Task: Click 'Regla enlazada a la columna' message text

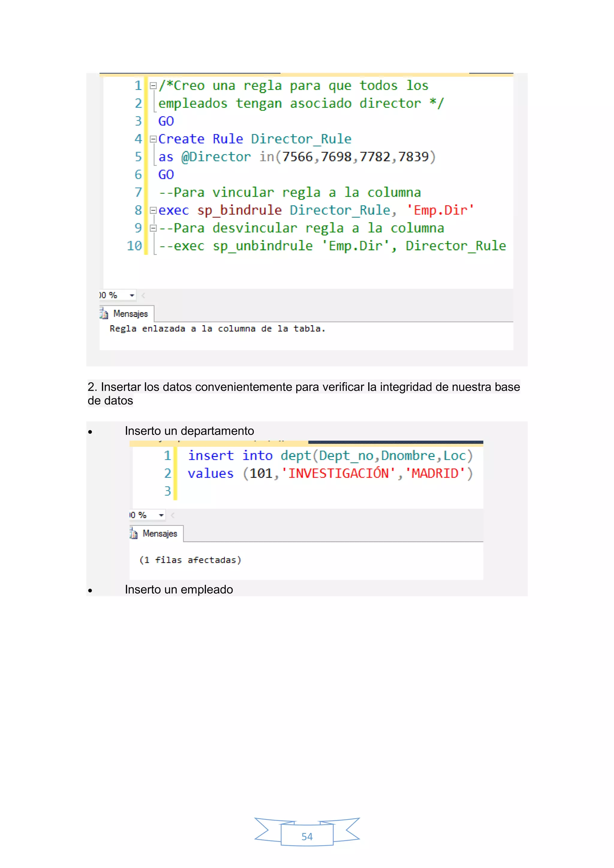Action: [217, 329]
